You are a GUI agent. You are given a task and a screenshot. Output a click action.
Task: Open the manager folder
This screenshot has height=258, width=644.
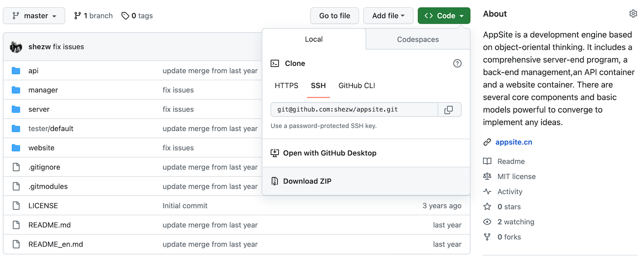43,90
